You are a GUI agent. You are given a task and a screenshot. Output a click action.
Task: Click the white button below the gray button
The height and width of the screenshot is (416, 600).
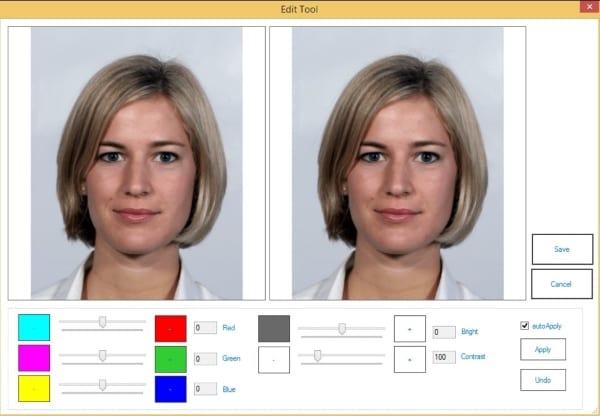(x=274, y=359)
